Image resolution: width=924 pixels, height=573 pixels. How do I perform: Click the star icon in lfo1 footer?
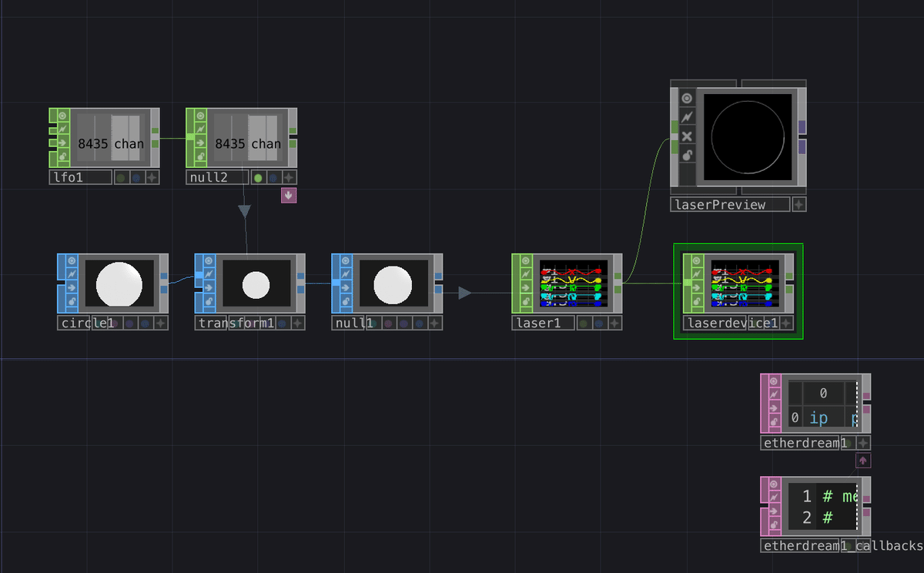coord(152,177)
